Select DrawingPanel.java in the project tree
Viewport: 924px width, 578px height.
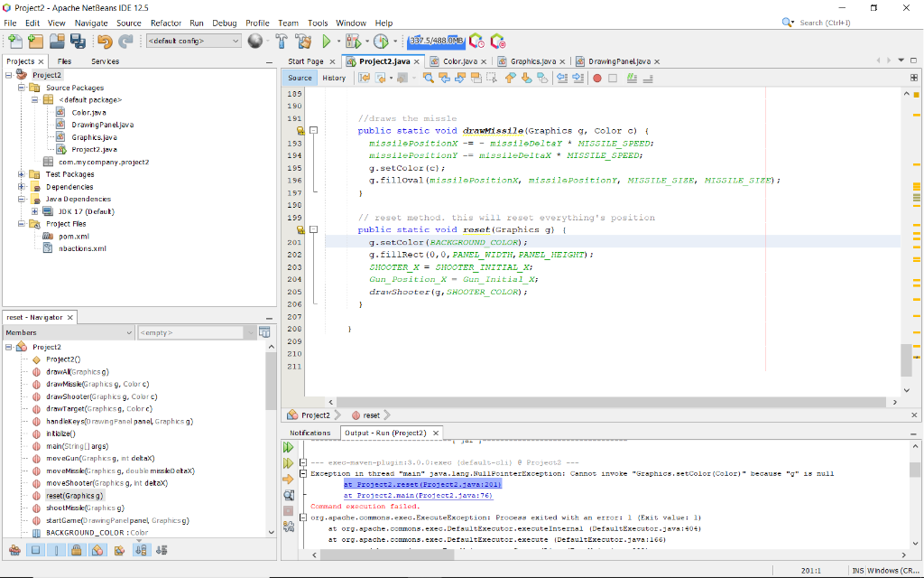102,125
